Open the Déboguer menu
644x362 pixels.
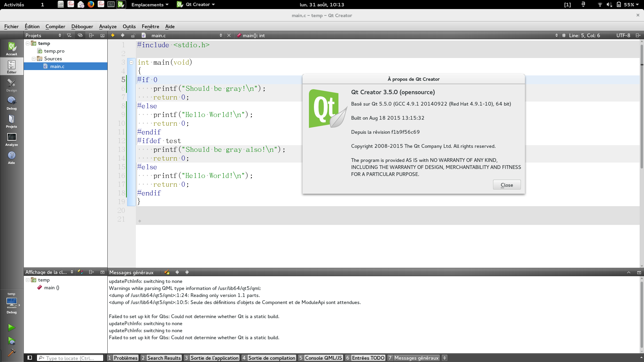pyautogui.click(x=82, y=26)
